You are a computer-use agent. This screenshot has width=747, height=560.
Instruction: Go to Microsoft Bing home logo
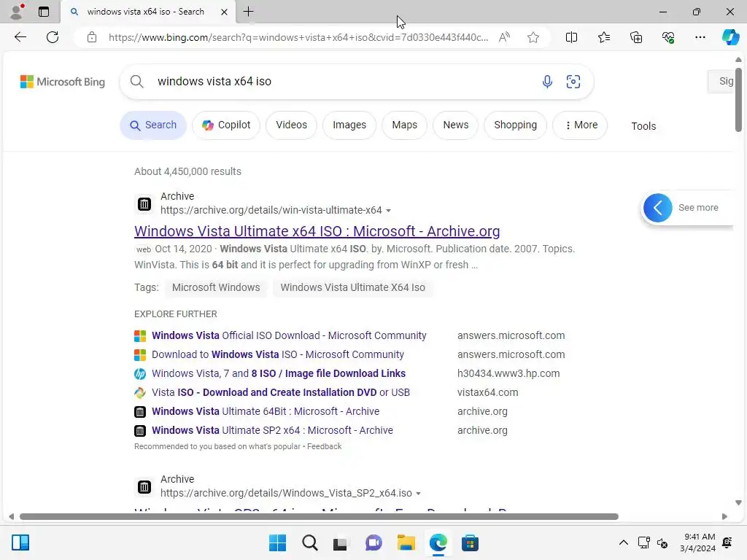coord(63,82)
